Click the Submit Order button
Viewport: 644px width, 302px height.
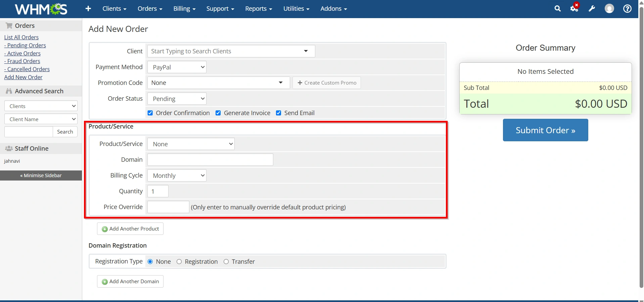545,130
